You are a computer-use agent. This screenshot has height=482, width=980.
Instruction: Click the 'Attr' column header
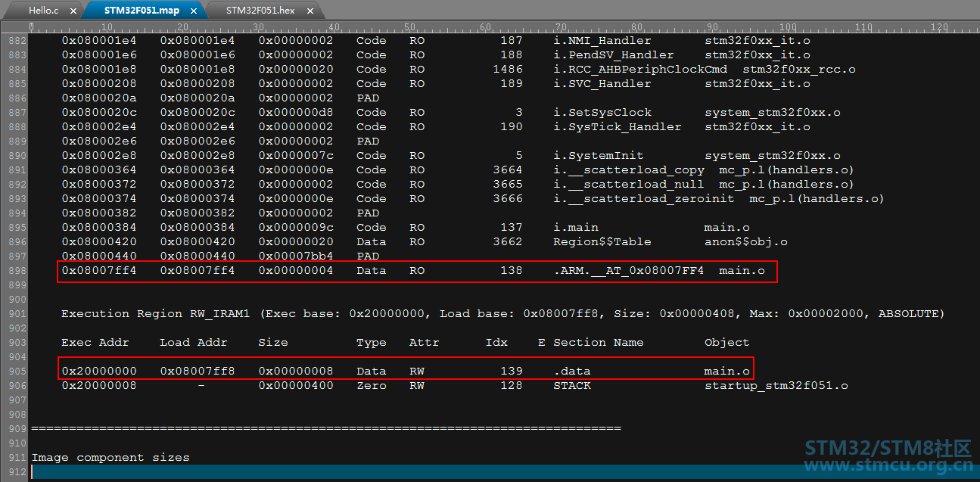425,343
